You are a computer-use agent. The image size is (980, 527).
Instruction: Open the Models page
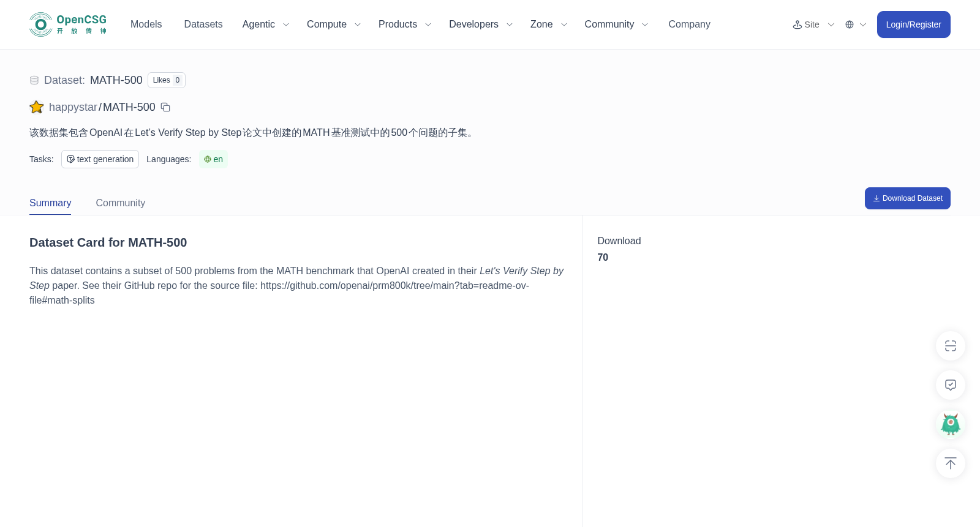tap(146, 24)
